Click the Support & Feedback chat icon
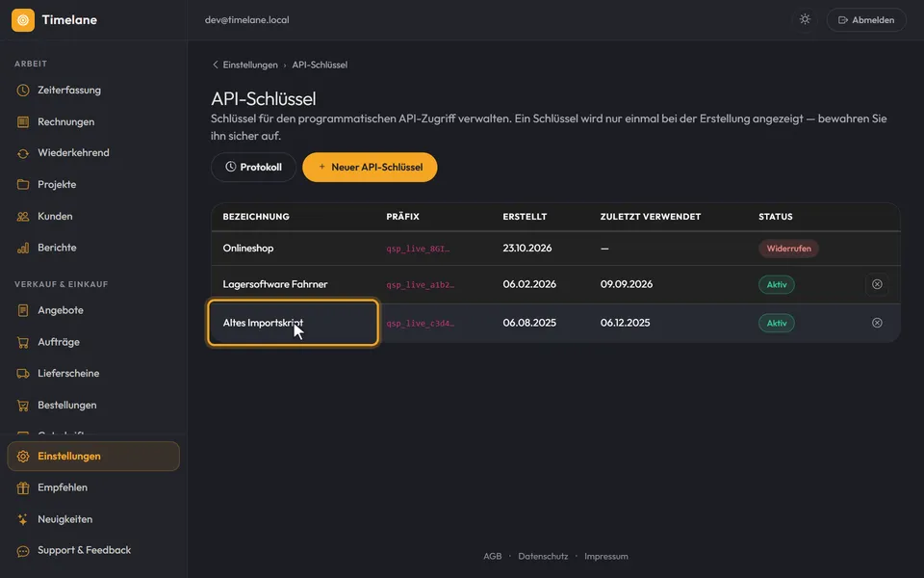Screen dimensions: 924x578 pos(23,551)
